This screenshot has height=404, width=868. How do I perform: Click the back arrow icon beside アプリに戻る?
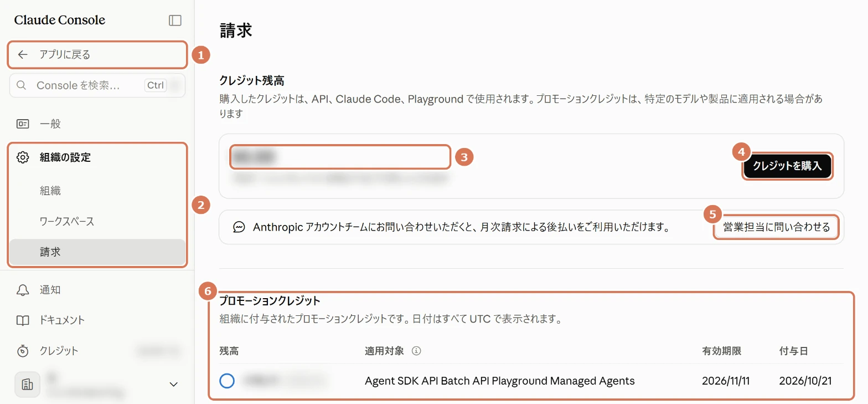pos(23,54)
